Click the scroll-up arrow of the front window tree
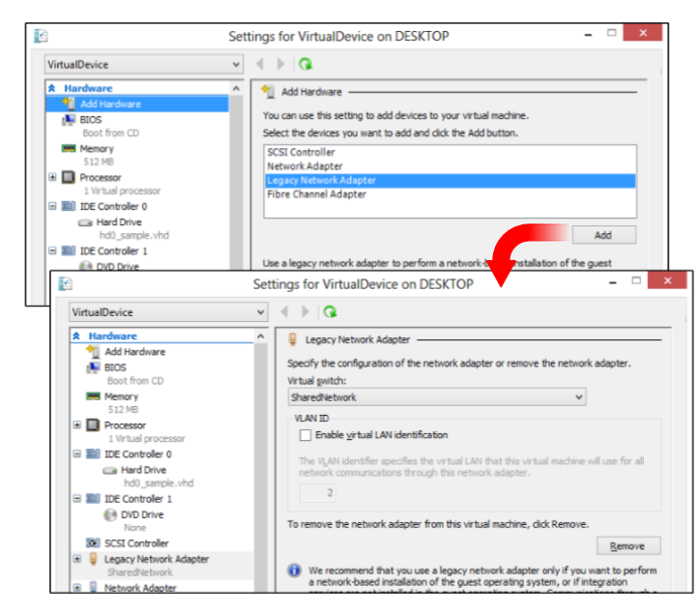 click(x=261, y=337)
